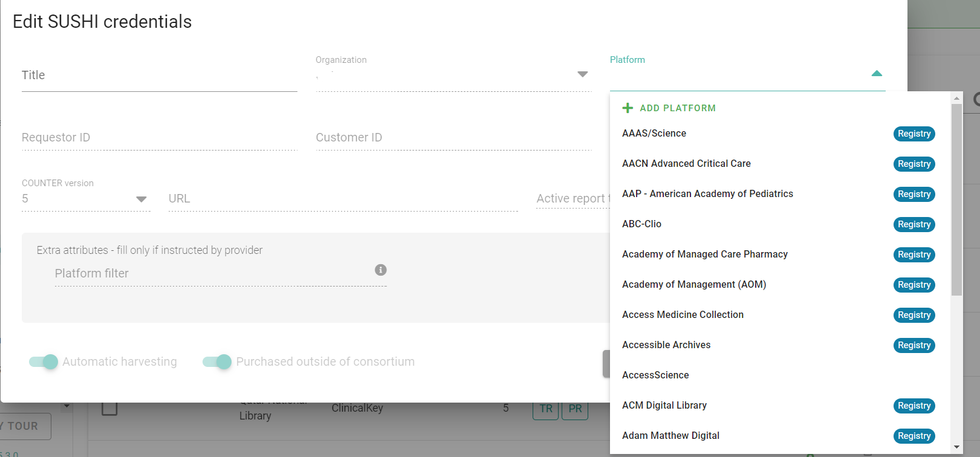Click the Active report types field
Viewport: 980px width, 457px height.
[x=573, y=198]
